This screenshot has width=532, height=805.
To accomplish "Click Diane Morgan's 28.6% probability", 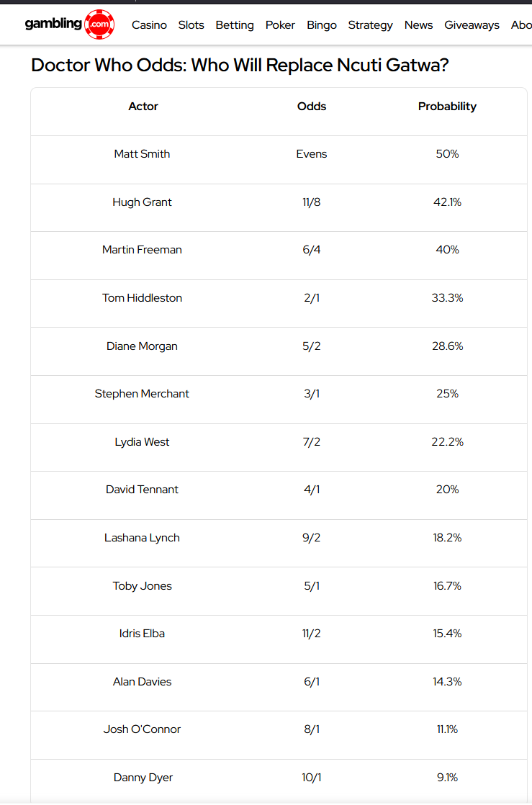I will coord(447,346).
